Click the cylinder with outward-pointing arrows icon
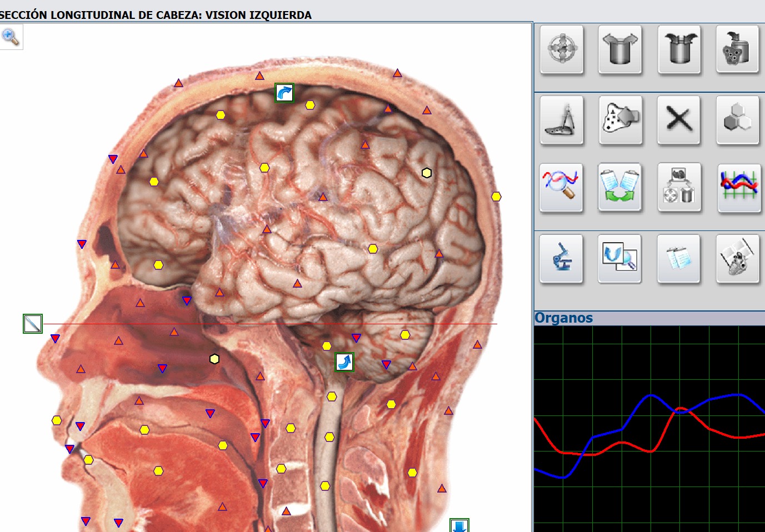 (x=620, y=49)
